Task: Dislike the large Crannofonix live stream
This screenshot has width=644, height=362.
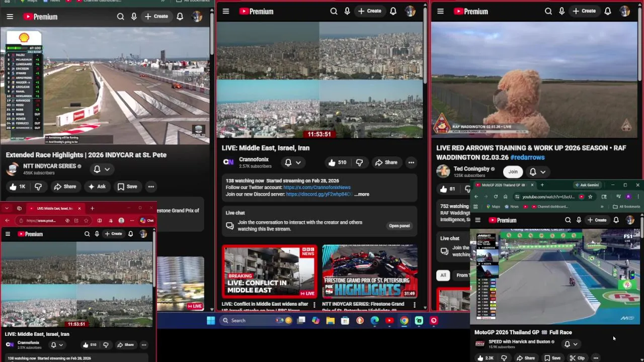Action: 359,162
